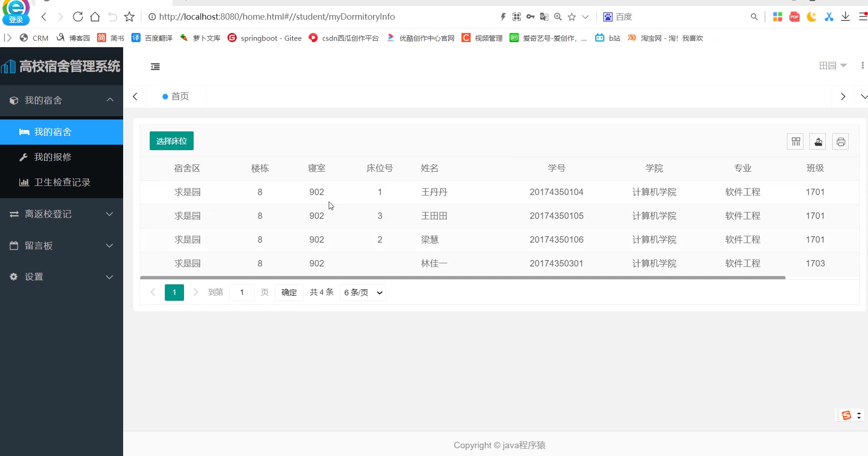This screenshot has width=868, height=456.
Task: Open the 百度翻译 bookmark
Action: (152, 38)
